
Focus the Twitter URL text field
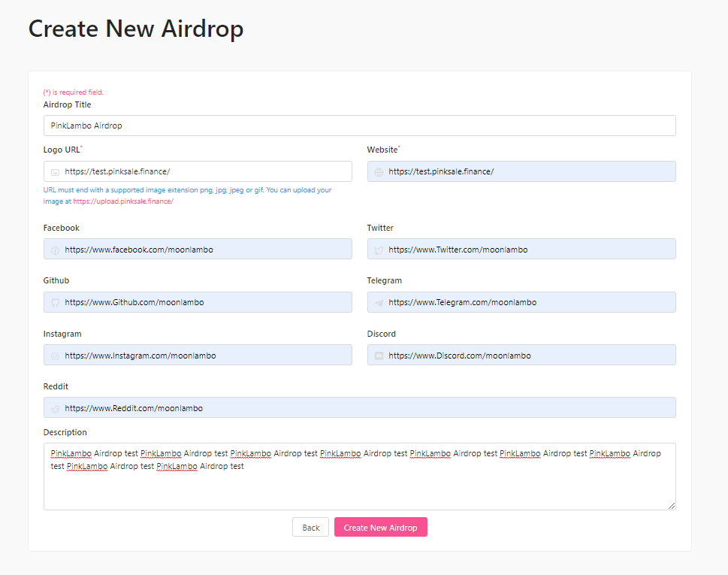point(521,249)
